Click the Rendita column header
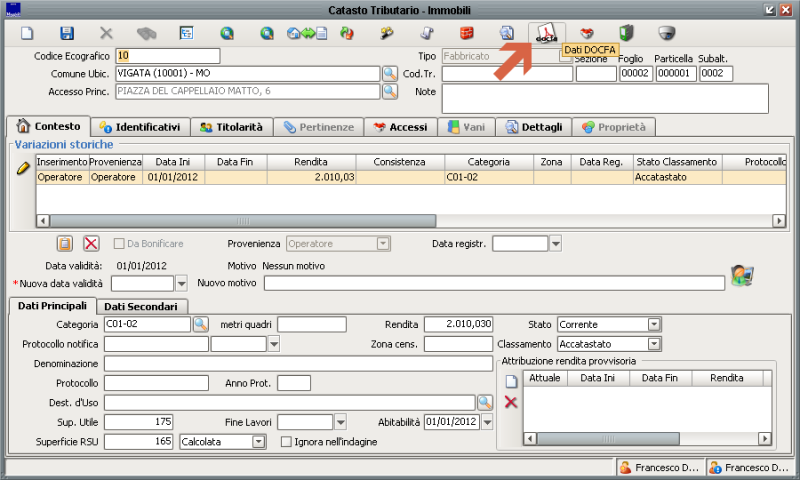This screenshot has width=800, height=480. coord(311,161)
